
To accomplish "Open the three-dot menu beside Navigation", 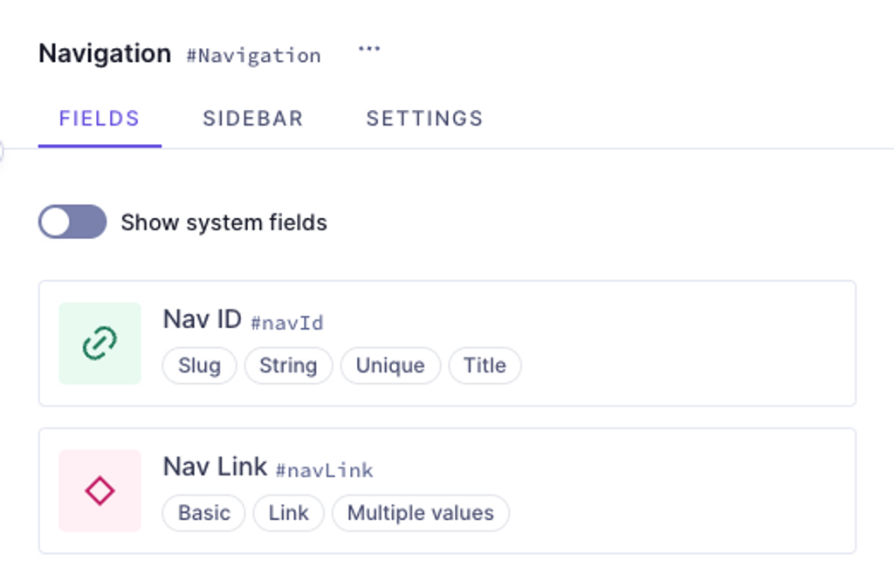I will pyautogui.click(x=369, y=49).
